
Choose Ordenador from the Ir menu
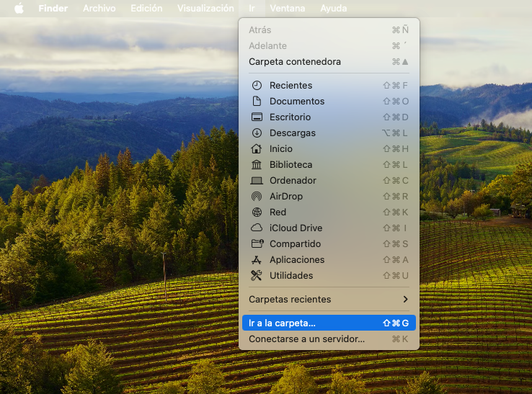(x=293, y=181)
